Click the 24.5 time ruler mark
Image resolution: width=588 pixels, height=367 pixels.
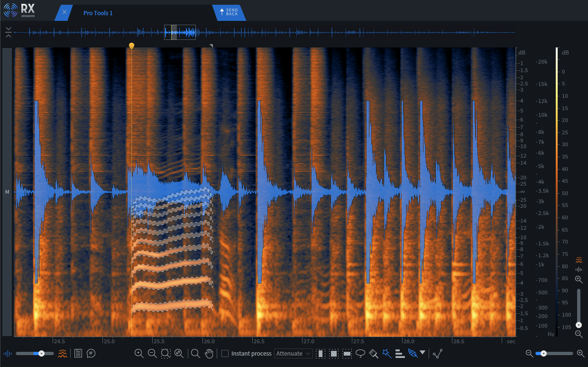59,341
